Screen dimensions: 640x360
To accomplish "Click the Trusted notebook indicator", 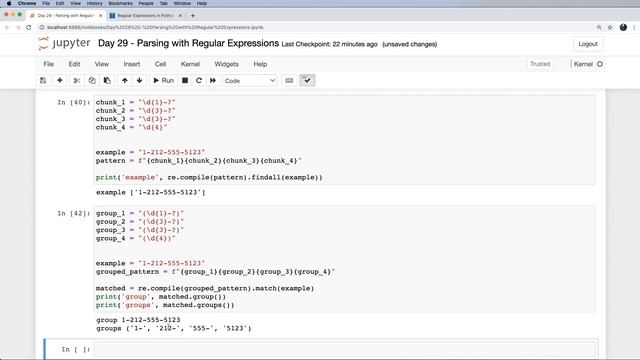I will tap(540, 64).
